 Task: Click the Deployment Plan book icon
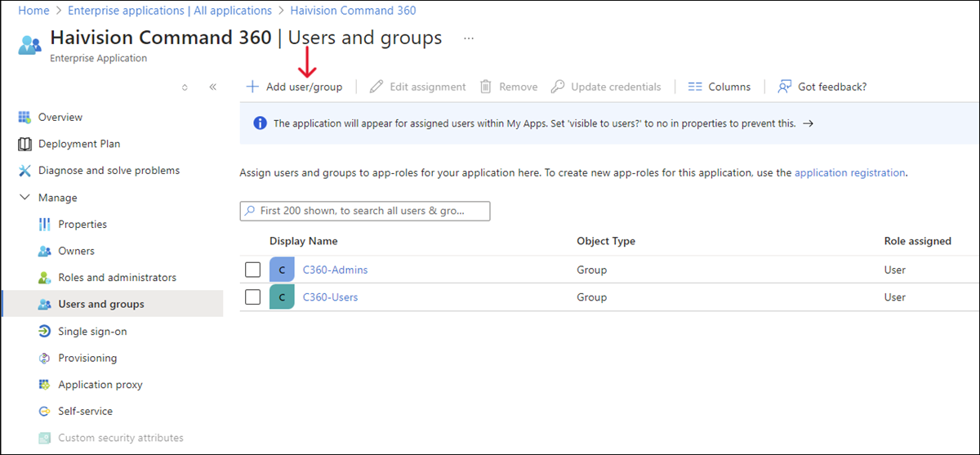coord(24,145)
